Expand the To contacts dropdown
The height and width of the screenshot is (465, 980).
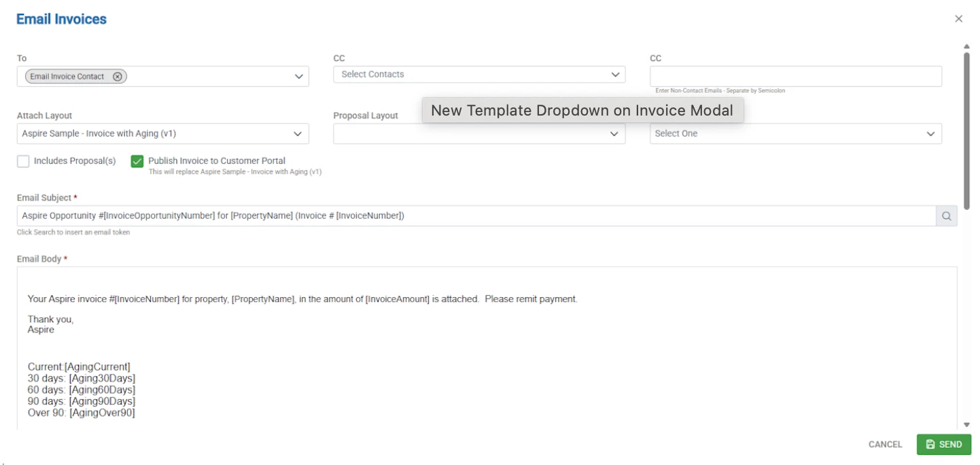click(x=299, y=77)
